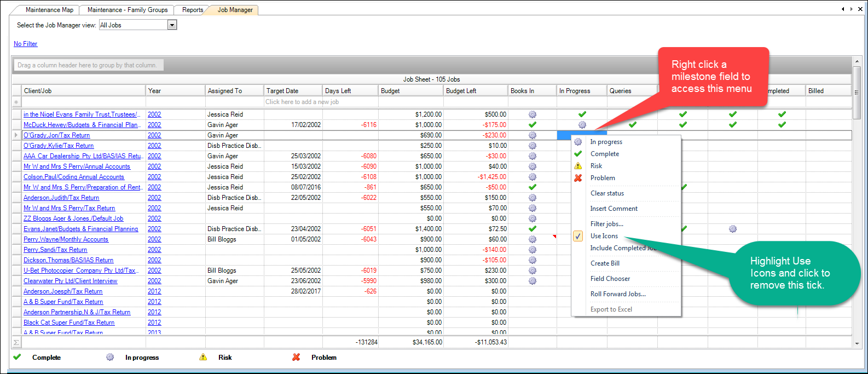Click the red Problem cross icon in menu
Screen dimensions: 868x374
click(x=578, y=178)
